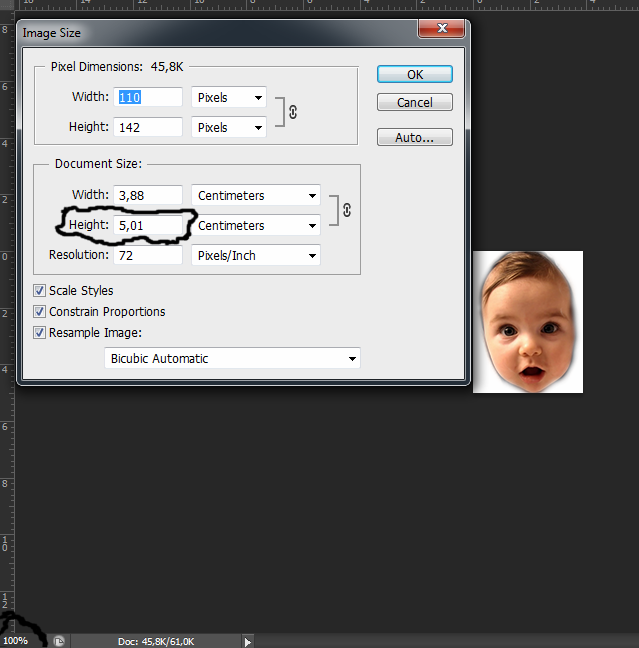Uncheck Constrain Proportions

pos(39,311)
